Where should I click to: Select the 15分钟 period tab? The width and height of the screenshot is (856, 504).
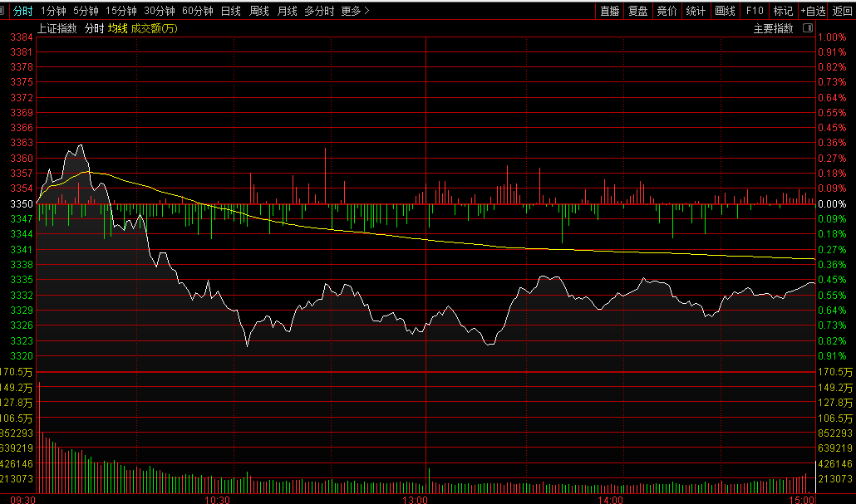(121, 11)
